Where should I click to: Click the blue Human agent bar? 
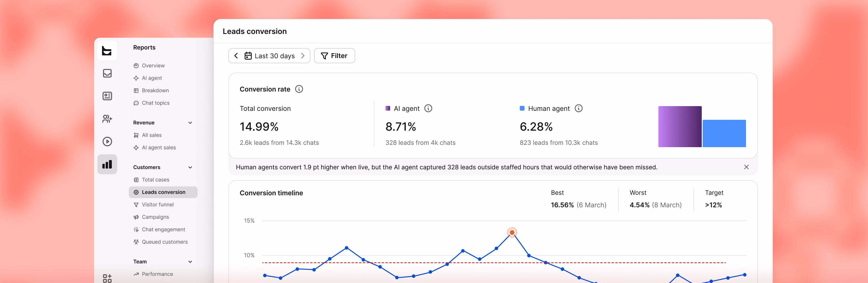coord(724,133)
